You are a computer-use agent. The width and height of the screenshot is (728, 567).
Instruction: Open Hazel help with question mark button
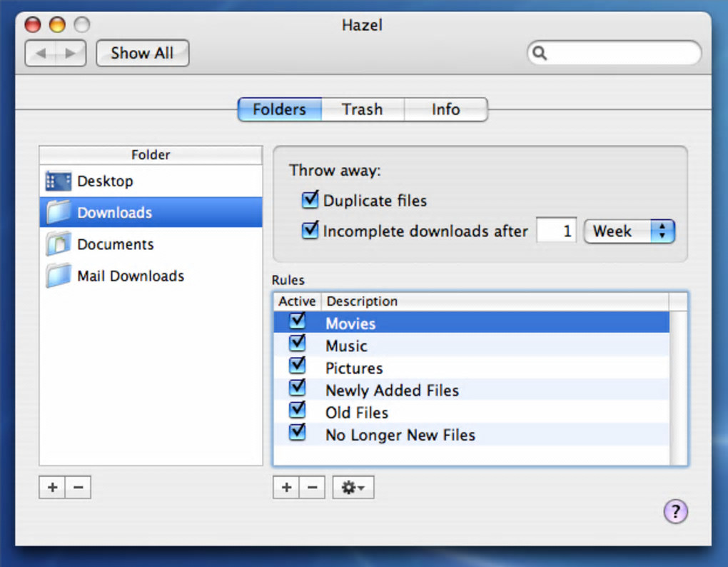tap(675, 512)
